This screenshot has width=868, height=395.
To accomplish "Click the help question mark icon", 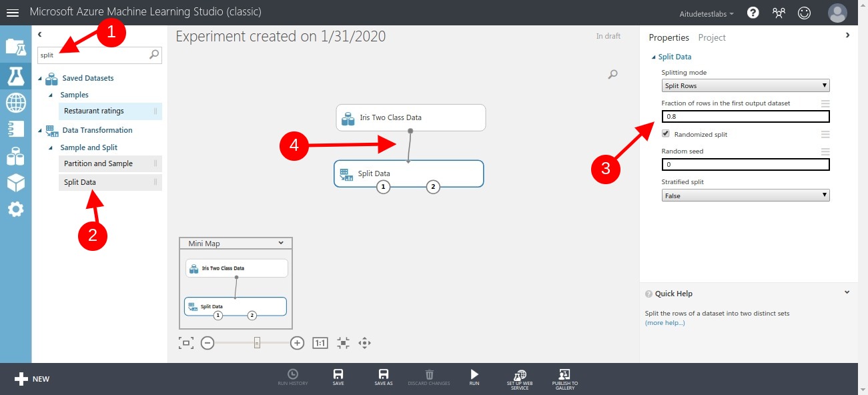I will [x=753, y=11].
